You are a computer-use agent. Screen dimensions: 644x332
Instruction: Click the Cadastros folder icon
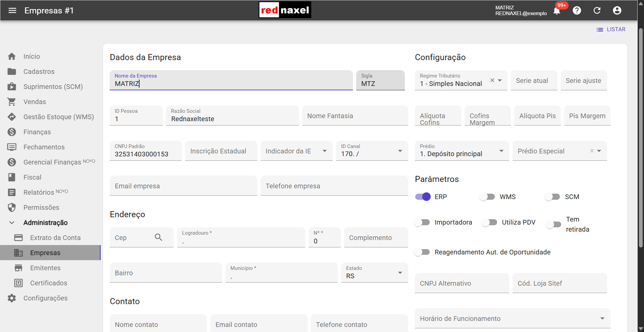pos(12,72)
